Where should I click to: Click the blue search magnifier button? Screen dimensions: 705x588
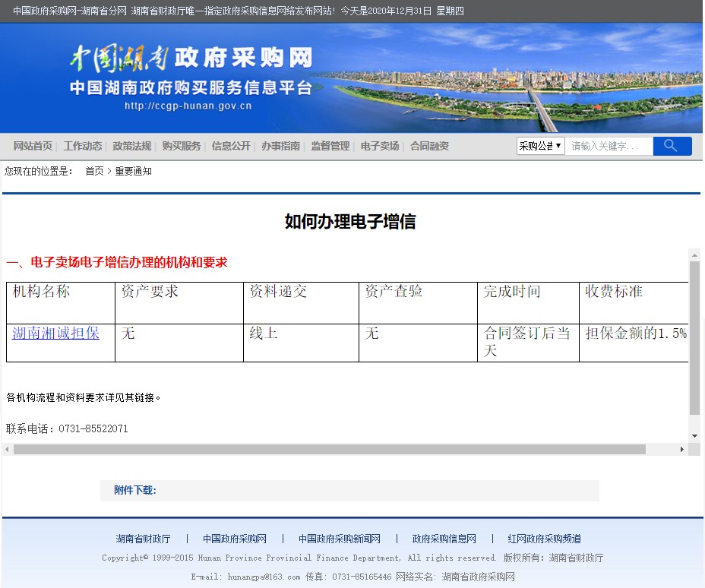672,146
